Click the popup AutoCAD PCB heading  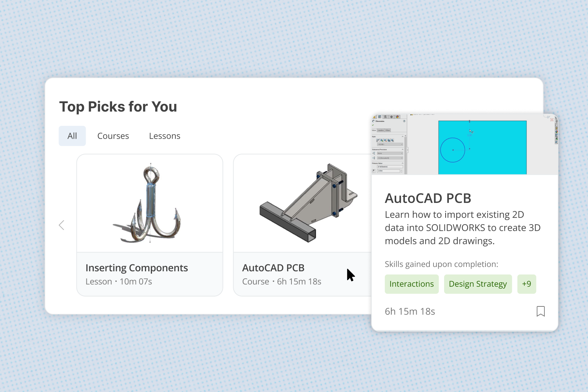point(428,198)
